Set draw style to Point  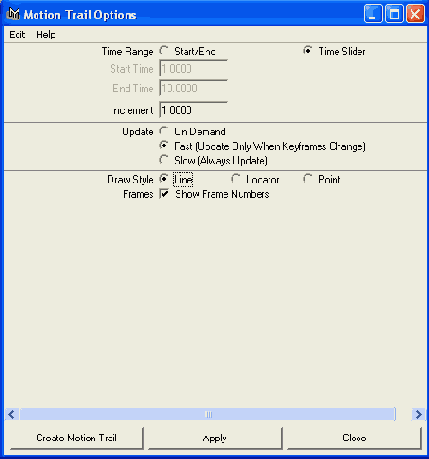pyautogui.click(x=307, y=179)
